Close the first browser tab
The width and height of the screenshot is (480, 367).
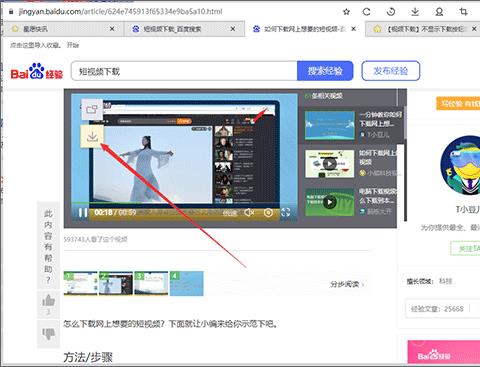(112, 29)
